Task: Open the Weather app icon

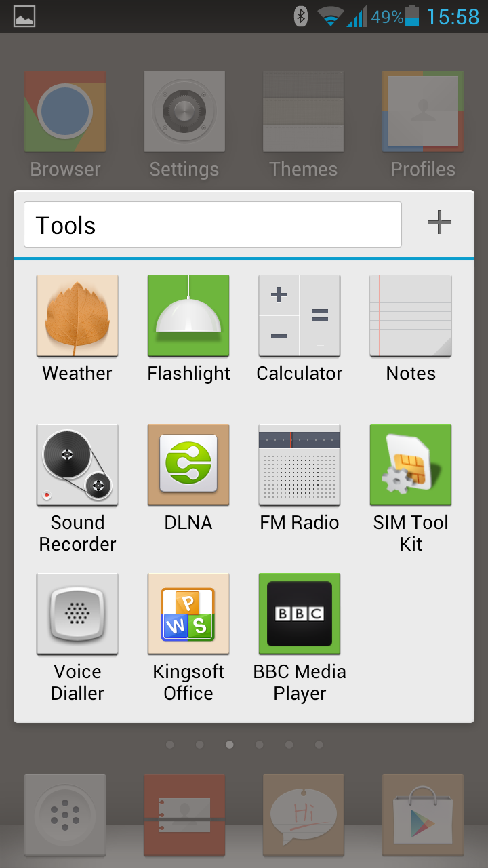Action: coord(77,315)
